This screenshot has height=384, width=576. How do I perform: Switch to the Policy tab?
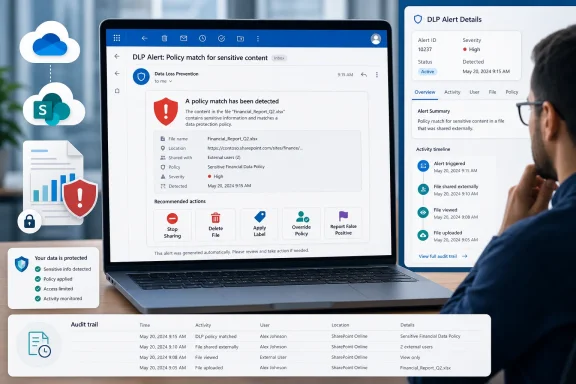coord(512,92)
